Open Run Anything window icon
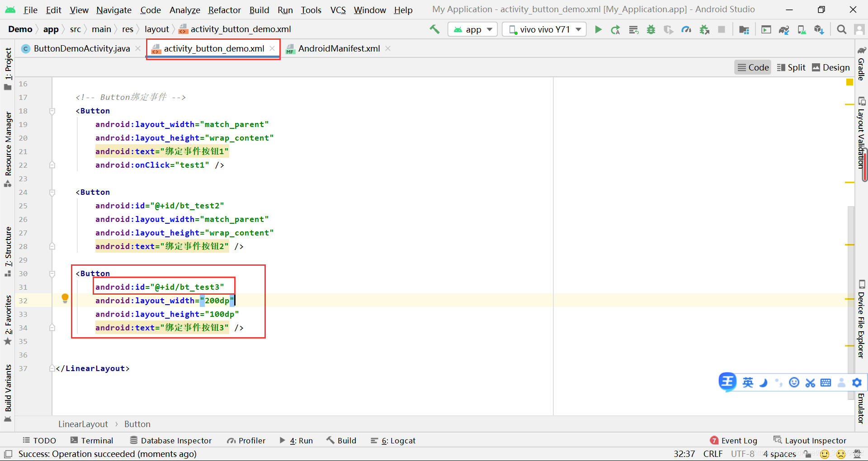This screenshot has width=868, height=461. pos(766,30)
